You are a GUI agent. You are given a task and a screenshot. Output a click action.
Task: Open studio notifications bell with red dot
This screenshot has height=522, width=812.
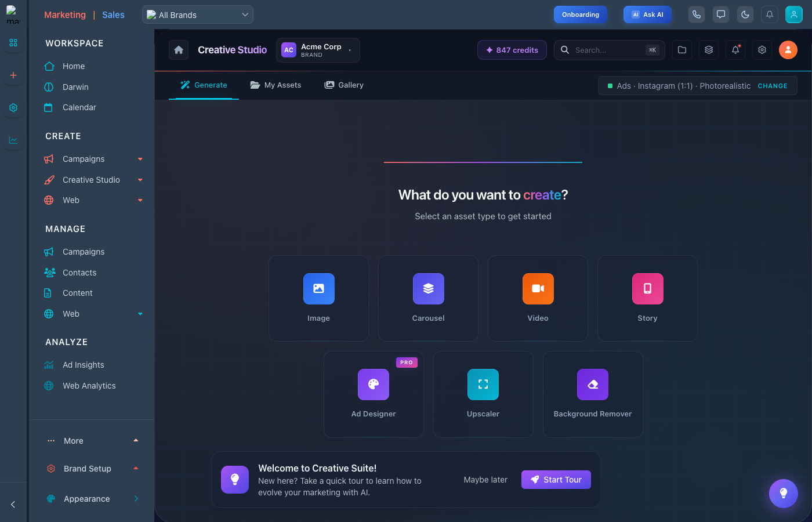click(735, 50)
